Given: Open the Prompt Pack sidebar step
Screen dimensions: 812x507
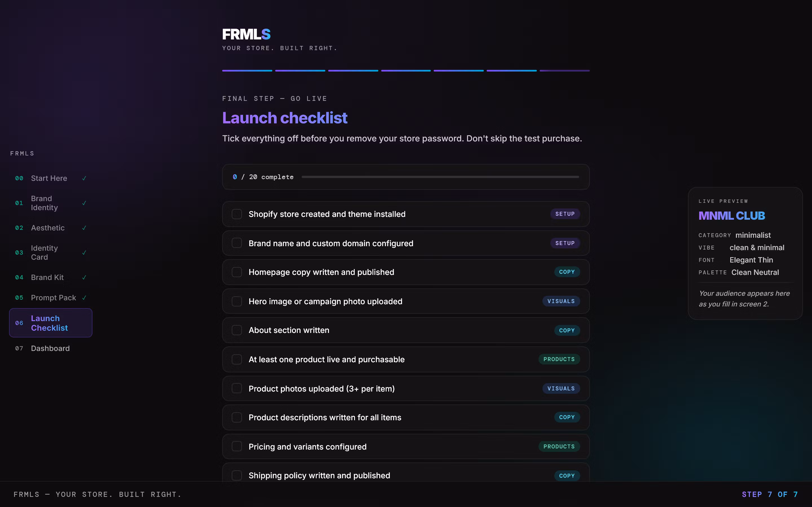Looking at the screenshot, I should 53,298.
